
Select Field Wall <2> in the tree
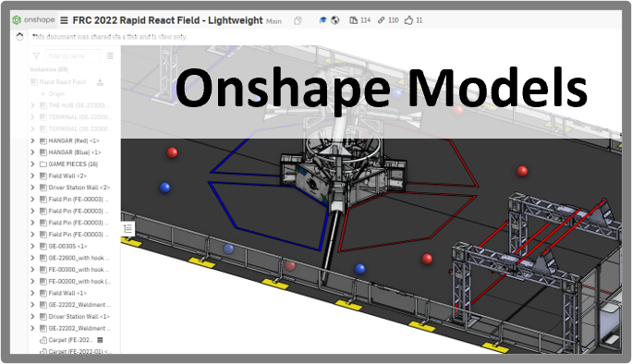pyautogui.click(x=67, y=176)
